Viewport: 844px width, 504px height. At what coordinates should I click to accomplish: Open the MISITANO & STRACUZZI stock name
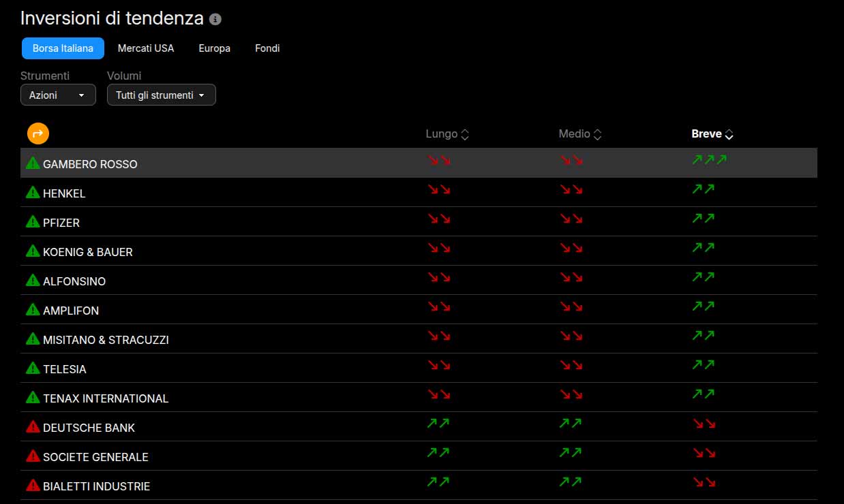coord(106,340)
